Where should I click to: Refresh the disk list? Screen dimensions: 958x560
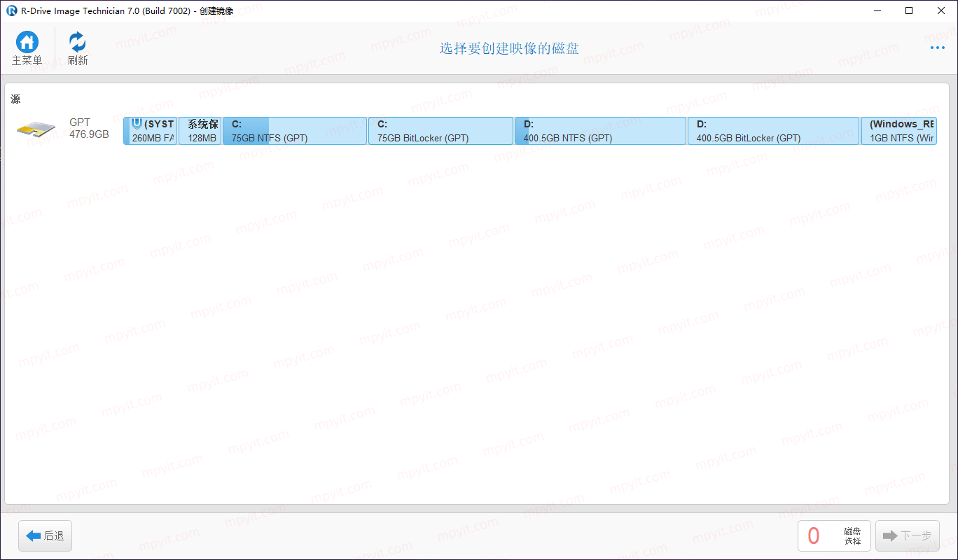pos(78,48)
